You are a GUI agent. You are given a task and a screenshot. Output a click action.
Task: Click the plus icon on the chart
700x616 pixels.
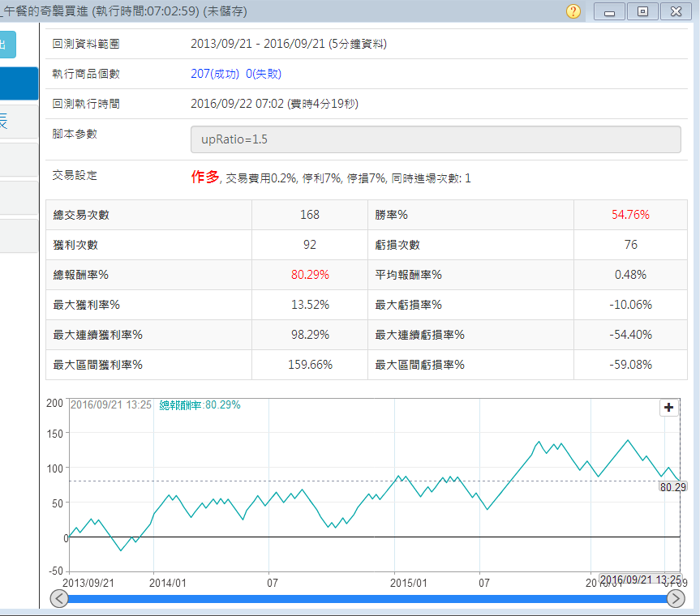click(x=669, y=408)
